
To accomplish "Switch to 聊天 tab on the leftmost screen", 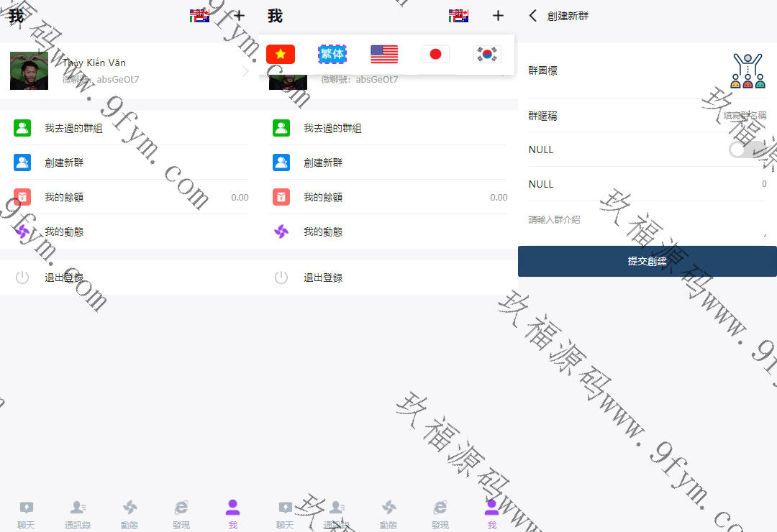I will pos(26,514).
